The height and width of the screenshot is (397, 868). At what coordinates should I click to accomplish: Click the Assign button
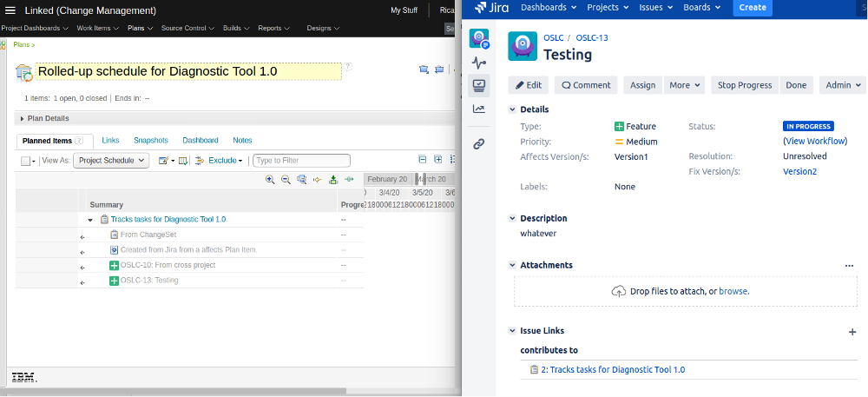click(642, 85)
